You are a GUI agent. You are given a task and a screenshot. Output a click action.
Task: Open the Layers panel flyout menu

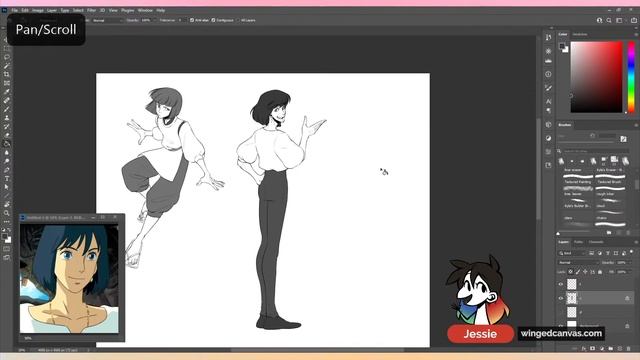coord(636,242)
